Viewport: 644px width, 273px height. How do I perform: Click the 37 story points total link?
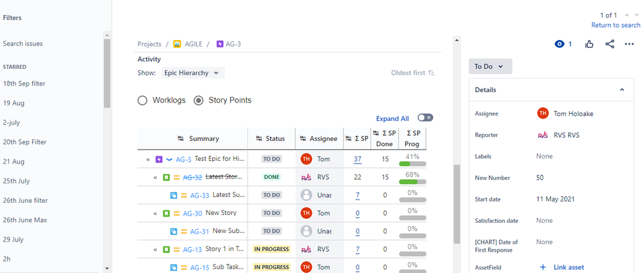pyautogui.click(x=357, y=159)
